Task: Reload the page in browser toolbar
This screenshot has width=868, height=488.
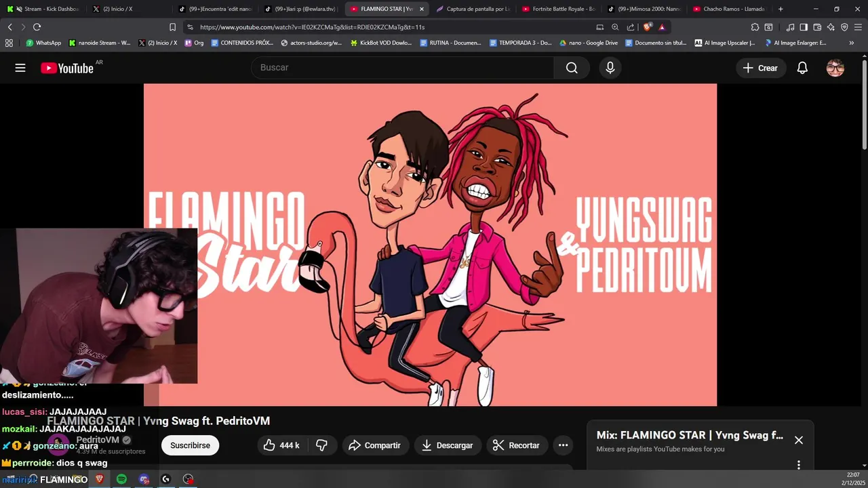Action: [37, 27]
